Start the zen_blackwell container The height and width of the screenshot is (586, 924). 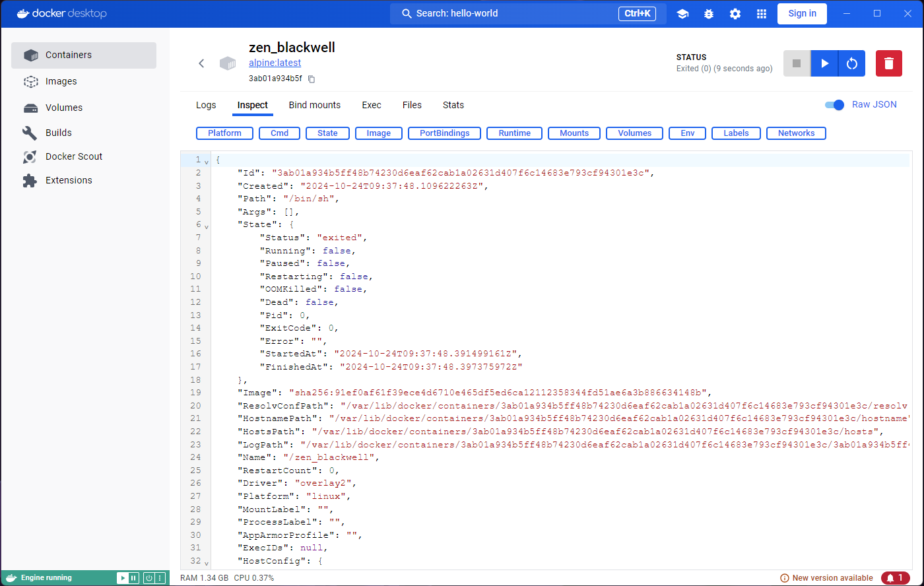tap(824, 63)
